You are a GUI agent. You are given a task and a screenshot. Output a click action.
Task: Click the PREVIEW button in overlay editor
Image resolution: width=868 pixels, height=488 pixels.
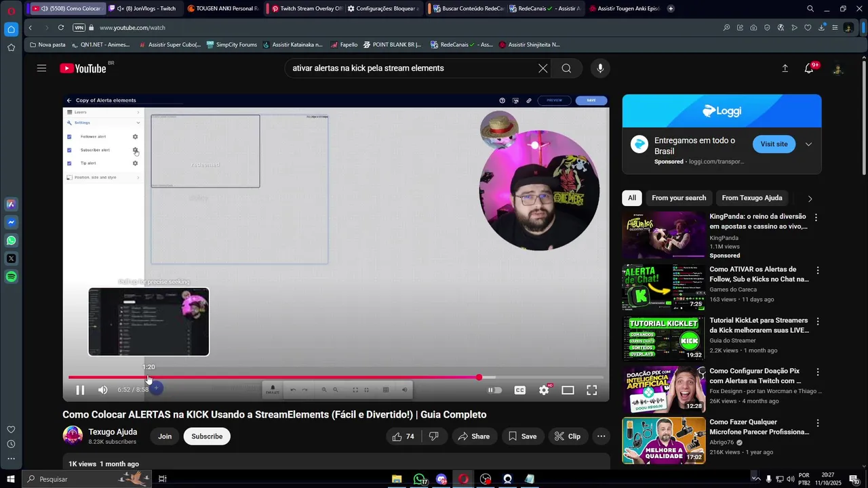pyautogui.click(x=555, y=100)
